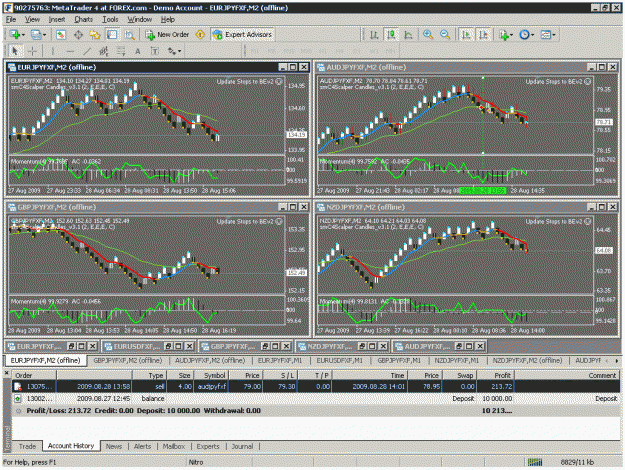Screen dimensions: 625x470
Task: Switch to the Alerts terminal tab
Action: click(x=142, y=446)
